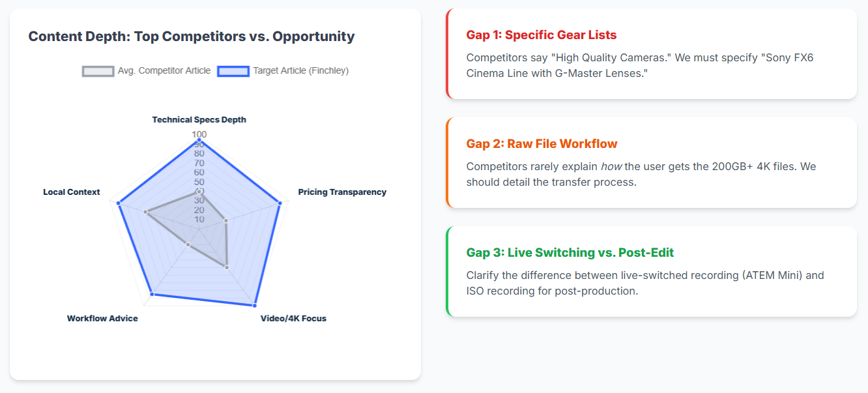
Task: Toggle Avg. Competitor Article legend swatch
Action: pos(98,71)
